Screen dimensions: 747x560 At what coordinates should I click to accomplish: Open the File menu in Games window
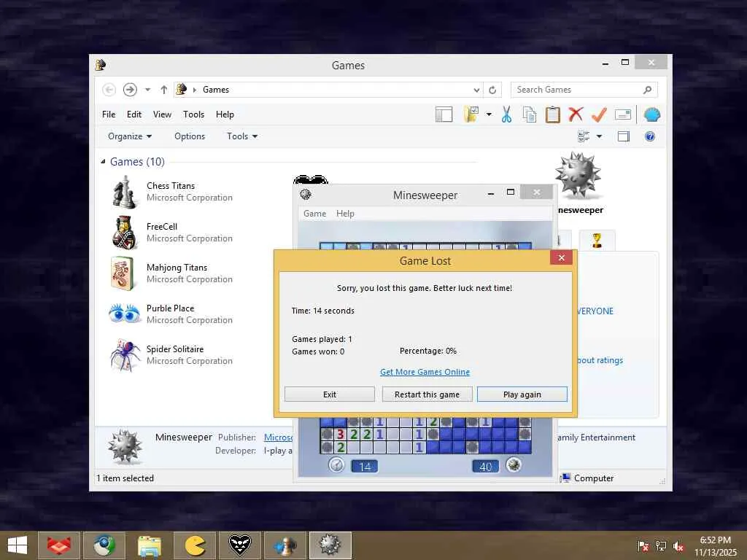[x=109, y=114]
